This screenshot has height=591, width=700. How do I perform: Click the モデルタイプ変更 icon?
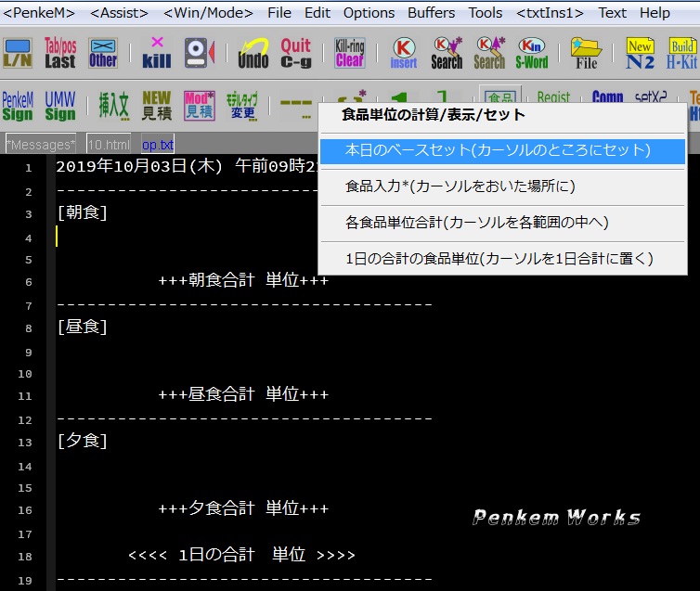pos(242,106)
